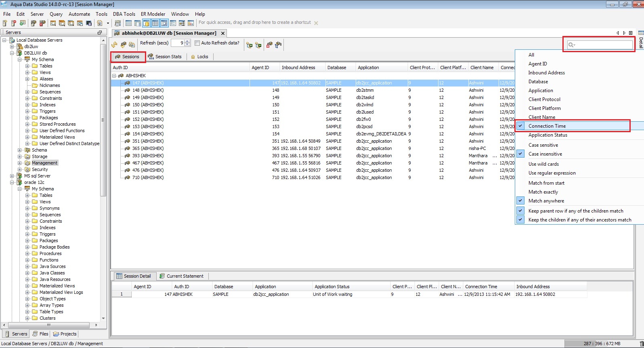
Task: Click the red disconnect server toolbar icon
Action: [x=42, y=23]
